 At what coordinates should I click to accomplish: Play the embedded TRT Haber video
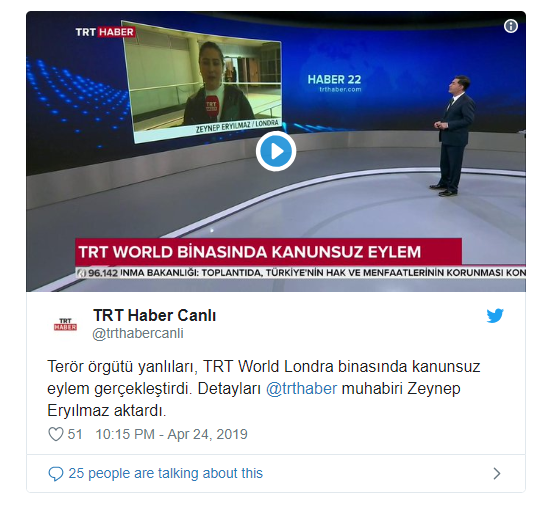tap(276, 151)
